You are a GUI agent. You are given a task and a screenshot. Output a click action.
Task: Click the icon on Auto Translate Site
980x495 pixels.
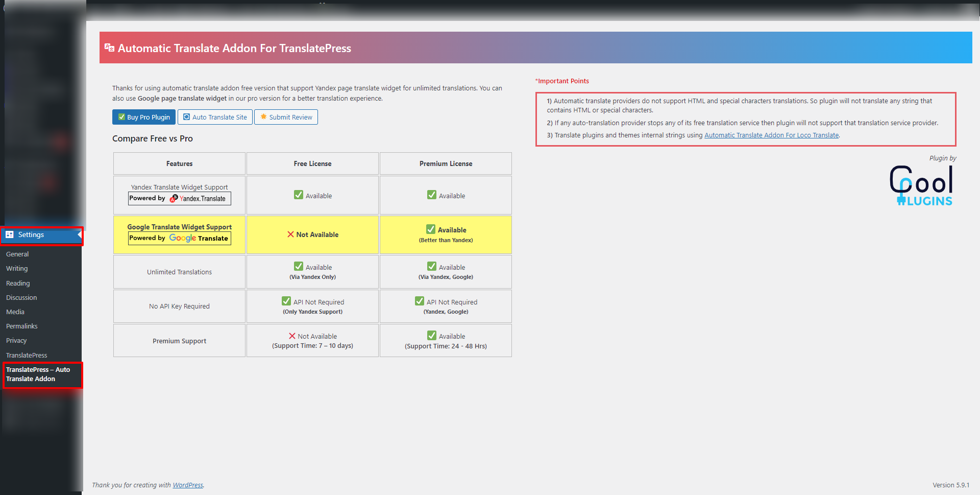tap(187, 117)
